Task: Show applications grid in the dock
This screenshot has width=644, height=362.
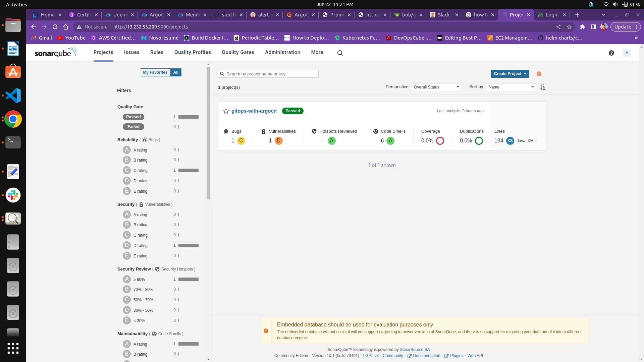Action: click(13, 348)
